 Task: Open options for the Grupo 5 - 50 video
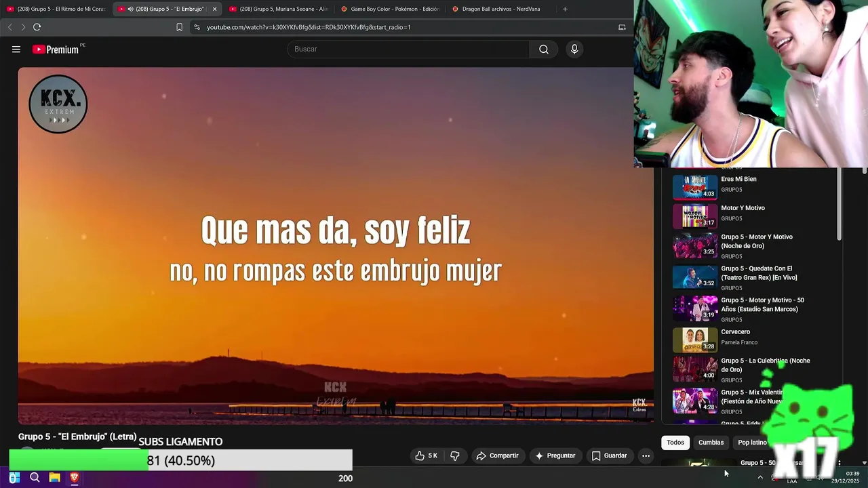[839, 463]
